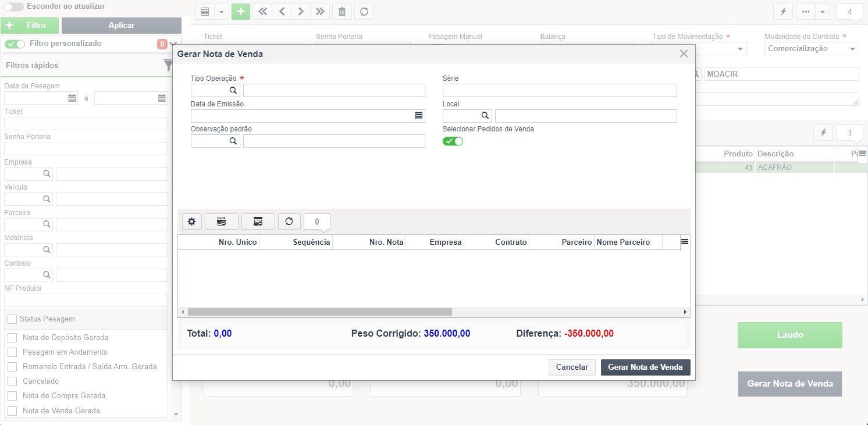Check the Cancelado status checkbox
Image resolution: width=868 pixels, height=425 pixels.
(x=12, y=381)
